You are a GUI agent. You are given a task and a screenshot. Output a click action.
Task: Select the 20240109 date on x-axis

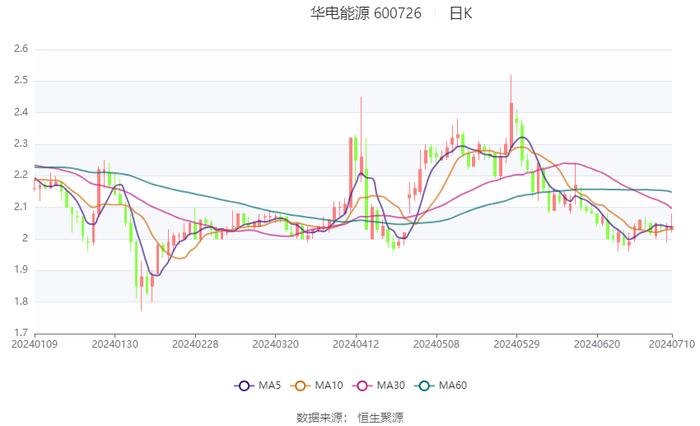click(34, 345)
